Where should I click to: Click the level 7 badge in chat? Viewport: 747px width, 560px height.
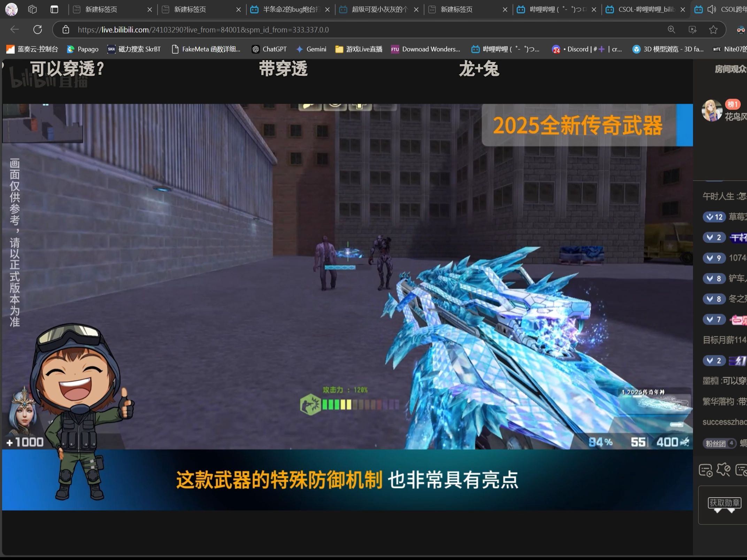[x=714, y=319]
